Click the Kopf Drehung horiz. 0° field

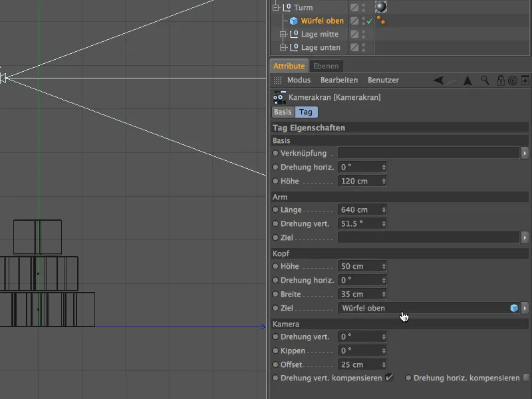[x=362, y=280]
